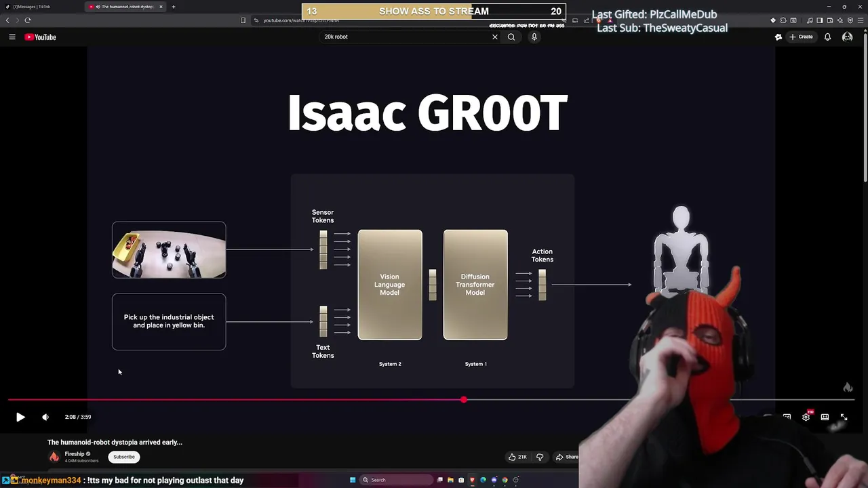
Task: Open the browser wallet icon
Action: coord(830,20)
